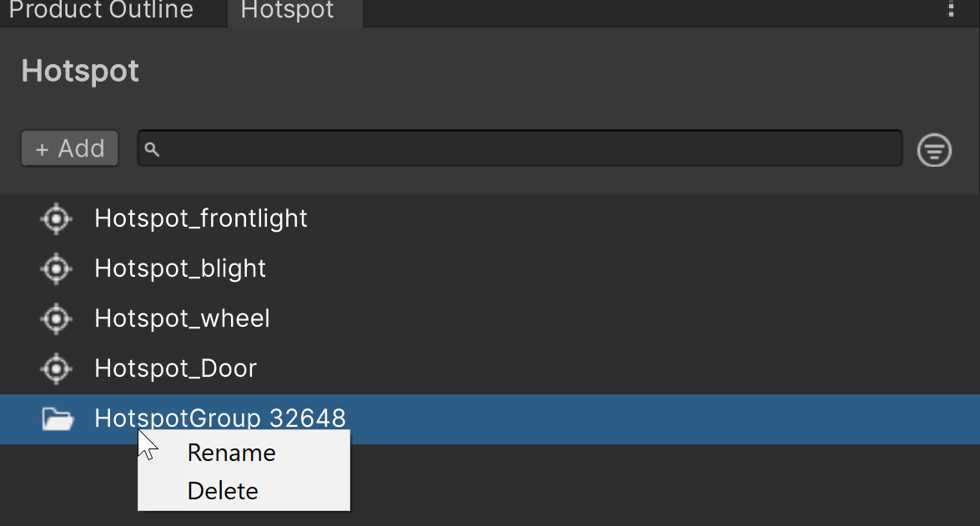Click the Hotspot_frontlight target icon

pyautogui.click(x=56, y=218)
